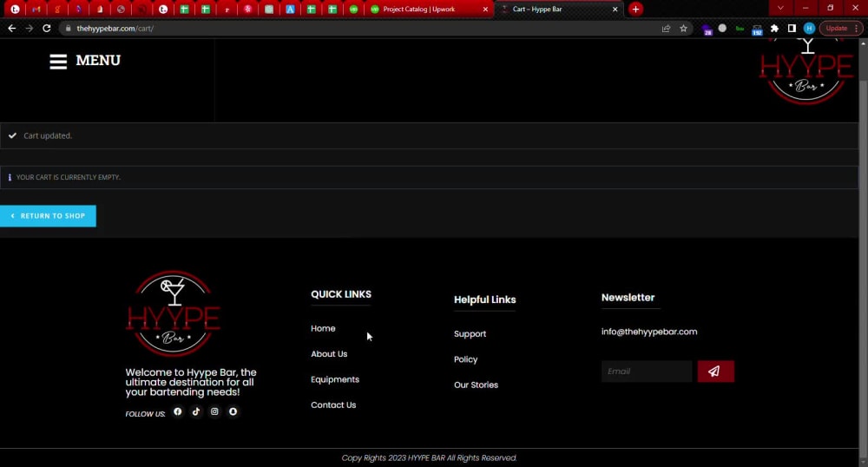Click the browser forward arrow
This screenshot has width=868, height=467.
tap(30, 29)
